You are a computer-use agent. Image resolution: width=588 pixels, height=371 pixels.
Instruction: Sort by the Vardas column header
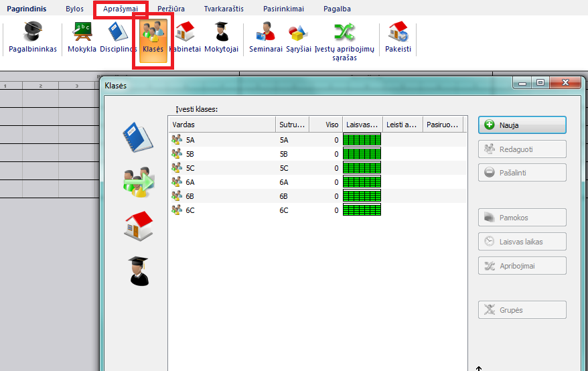coord(221,125)
